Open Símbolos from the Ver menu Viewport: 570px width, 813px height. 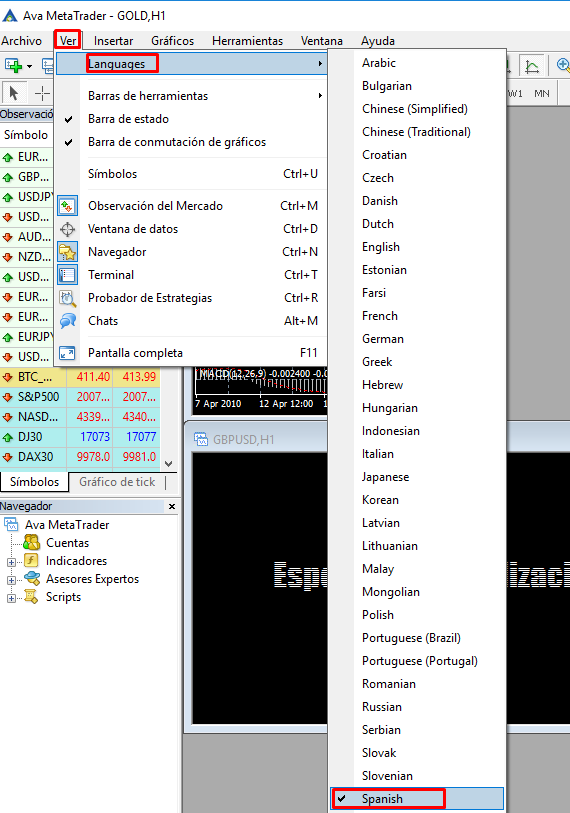click(x=191, y=174)
